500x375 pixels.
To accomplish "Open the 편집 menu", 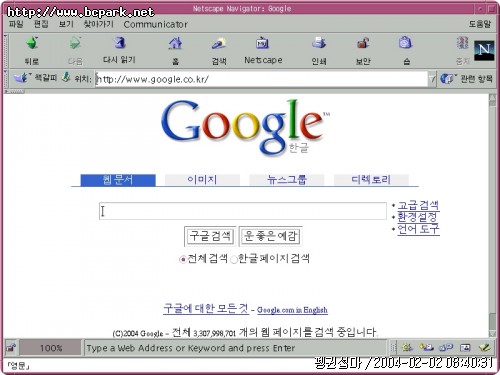I will pos(41,24).
